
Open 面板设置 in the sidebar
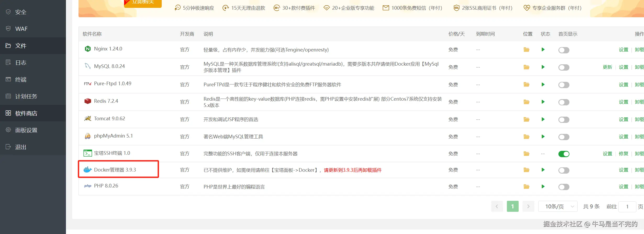coord(33,130)
